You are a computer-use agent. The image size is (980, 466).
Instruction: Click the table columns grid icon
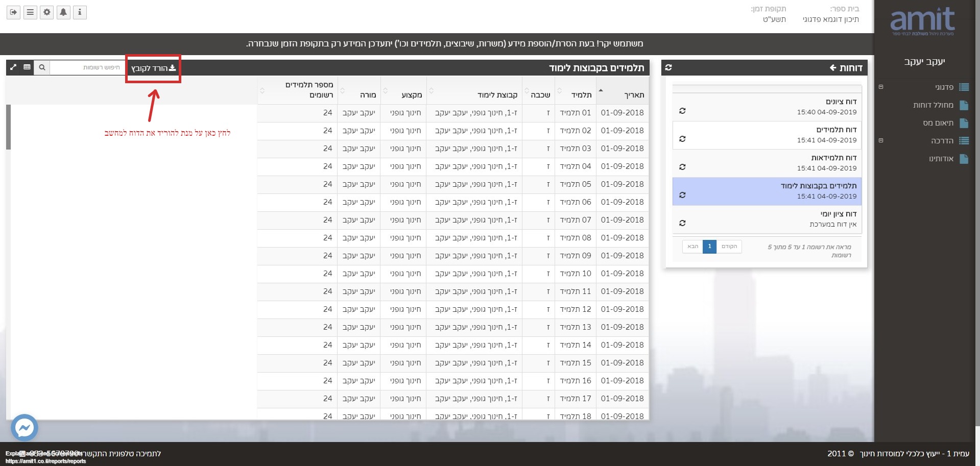(27, 67)
